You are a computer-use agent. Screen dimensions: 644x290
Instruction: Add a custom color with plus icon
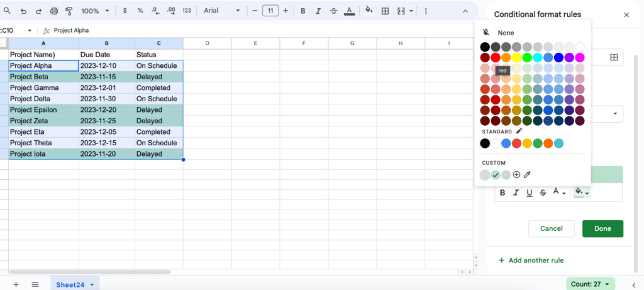tap(517, 175)
